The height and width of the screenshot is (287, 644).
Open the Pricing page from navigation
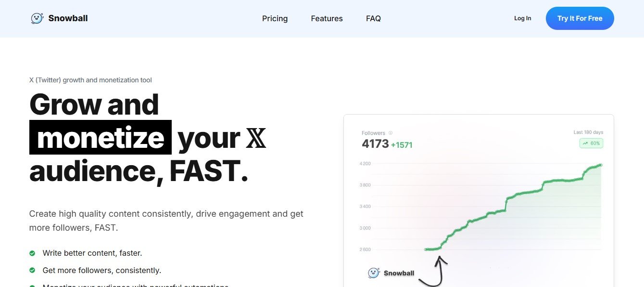275,18
